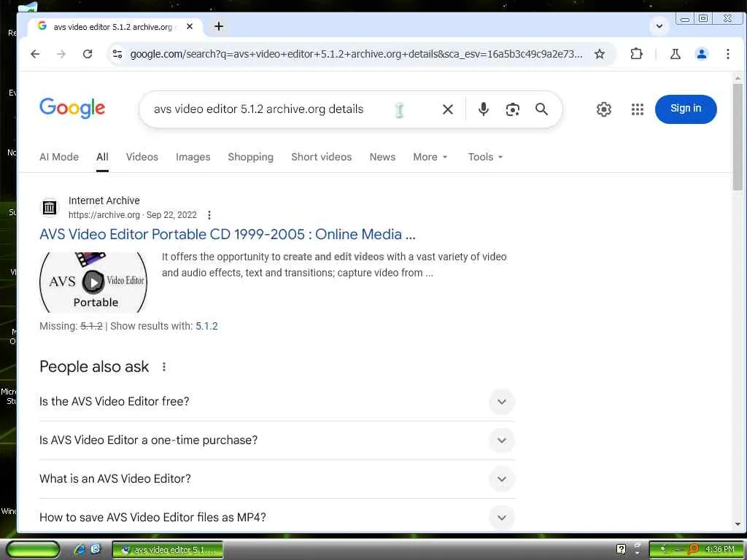Switch to Videos results

[x=142, y=157]
